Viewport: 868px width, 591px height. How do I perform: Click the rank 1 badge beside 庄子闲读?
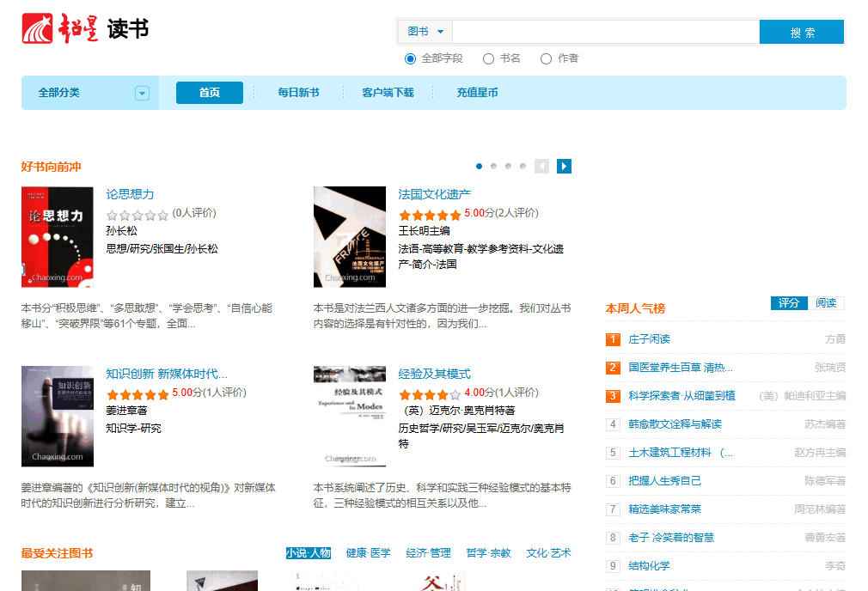[613, 339]
